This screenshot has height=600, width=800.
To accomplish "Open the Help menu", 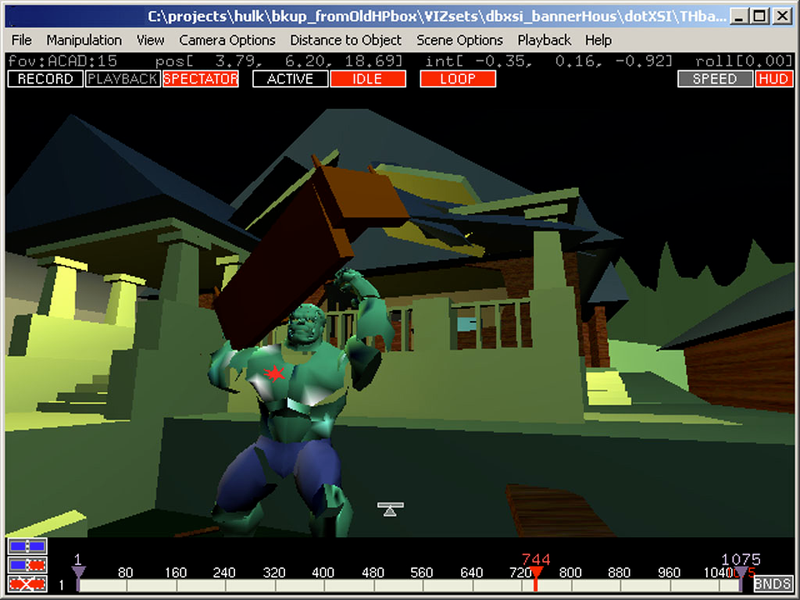I will point(598,40).
